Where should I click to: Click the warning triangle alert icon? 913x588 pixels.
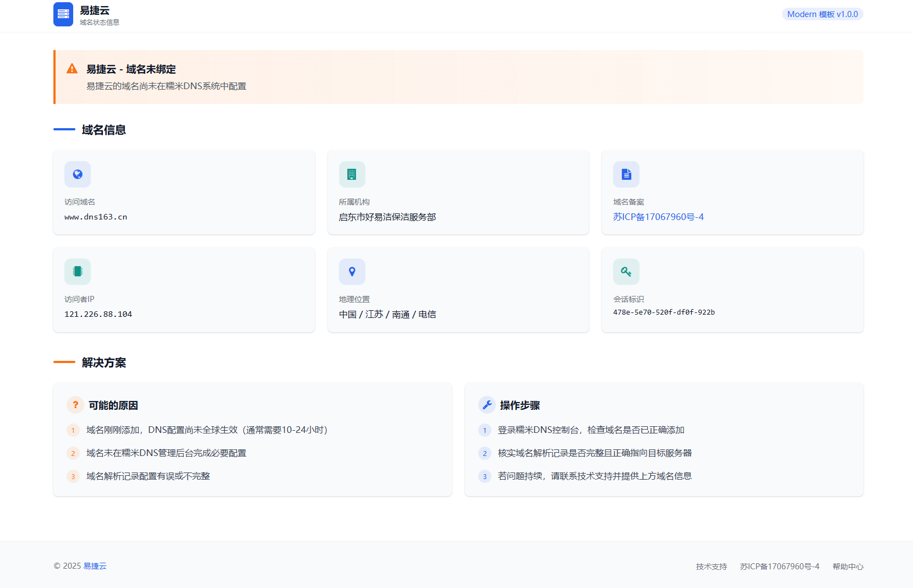click(72, 69)
